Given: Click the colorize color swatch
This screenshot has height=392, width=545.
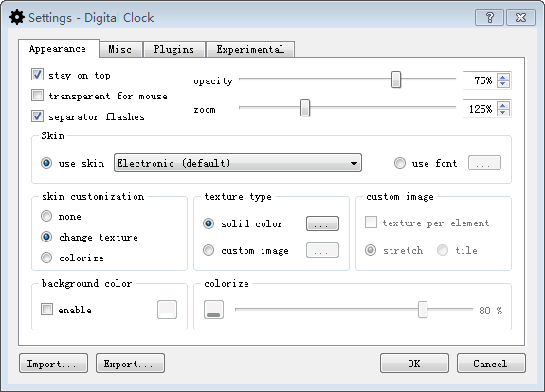Looking at the screenshot, I should pyautogui.click(x=213, y=310).
